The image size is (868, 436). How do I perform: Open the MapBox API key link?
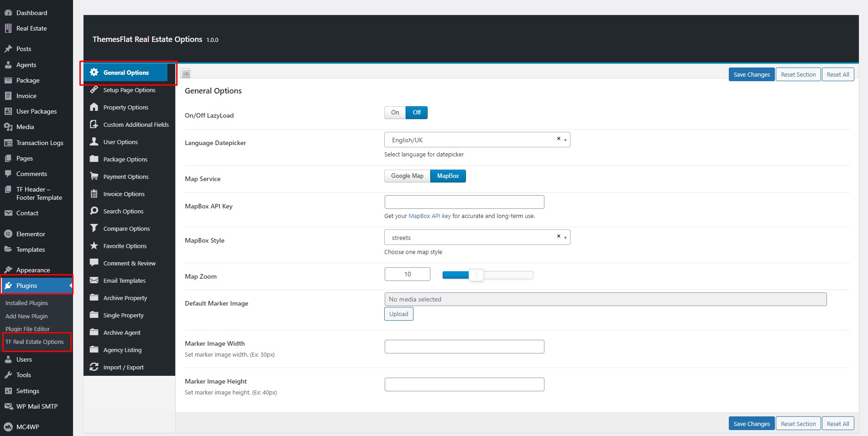(429, 216)
